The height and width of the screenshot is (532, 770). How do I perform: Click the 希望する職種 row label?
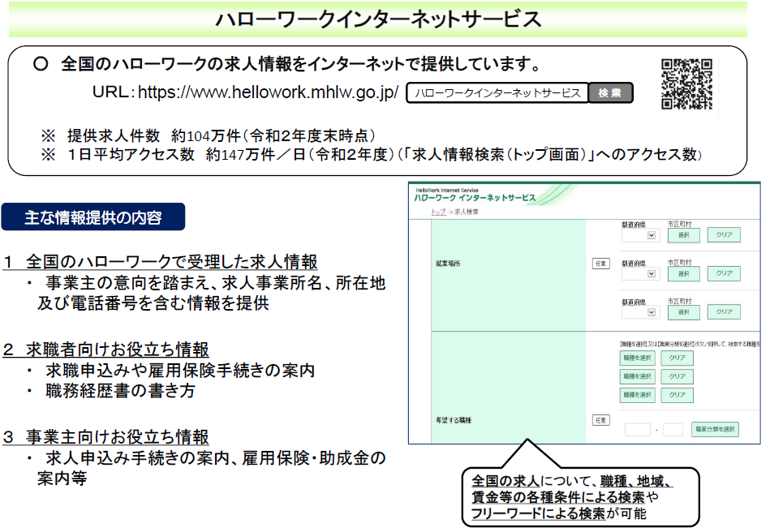454,420
